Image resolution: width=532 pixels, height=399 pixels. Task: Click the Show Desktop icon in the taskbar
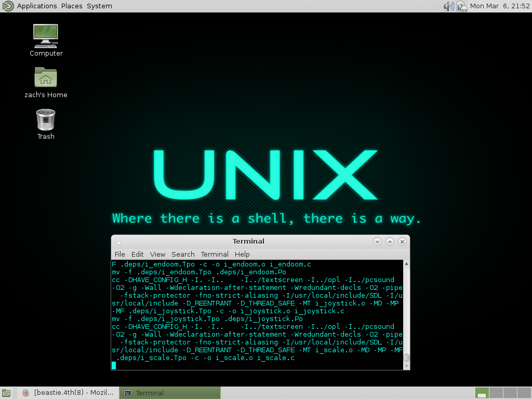point(5,393)
